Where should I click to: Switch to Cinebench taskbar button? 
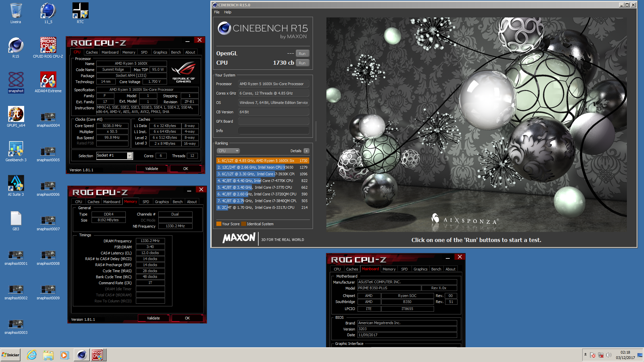click(82, 355)
